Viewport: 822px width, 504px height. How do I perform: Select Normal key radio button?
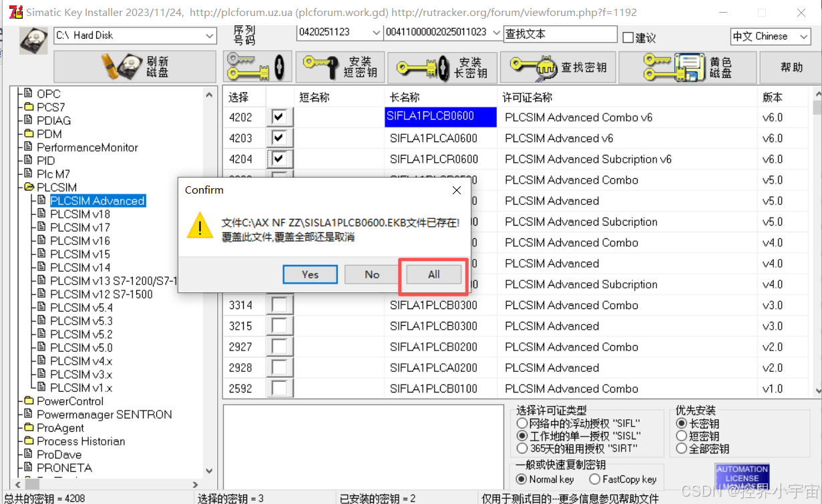click(522, 479)
